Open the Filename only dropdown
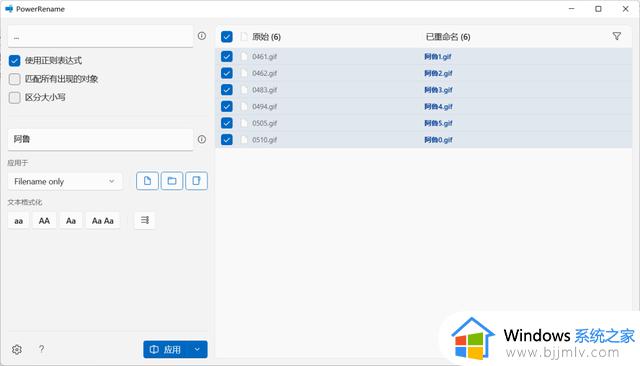 coord(64,181)
